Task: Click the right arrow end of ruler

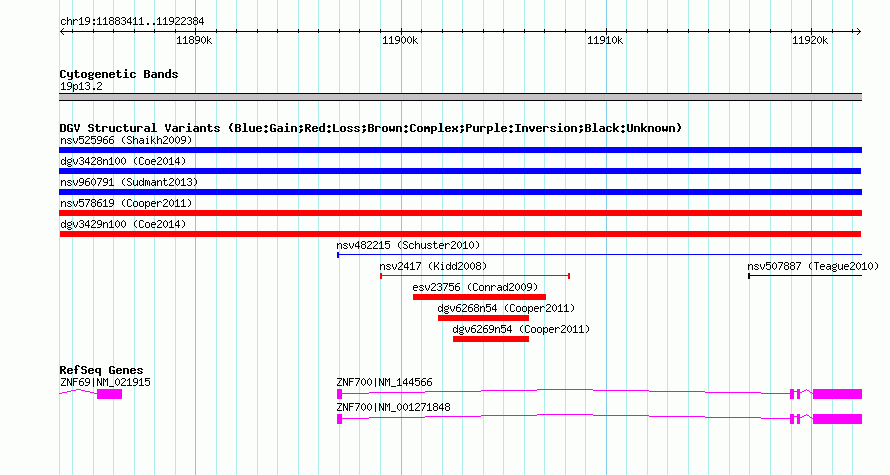Action: click(x=858, y=32)
